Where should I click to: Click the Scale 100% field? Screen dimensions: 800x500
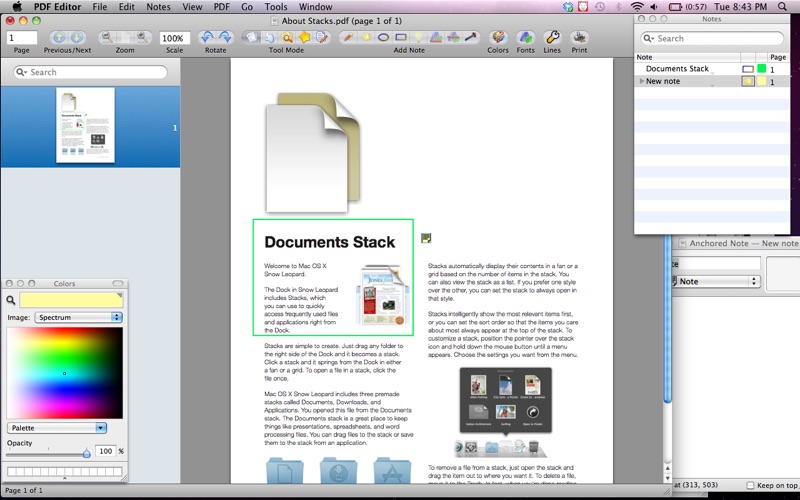tap(174, 38)
